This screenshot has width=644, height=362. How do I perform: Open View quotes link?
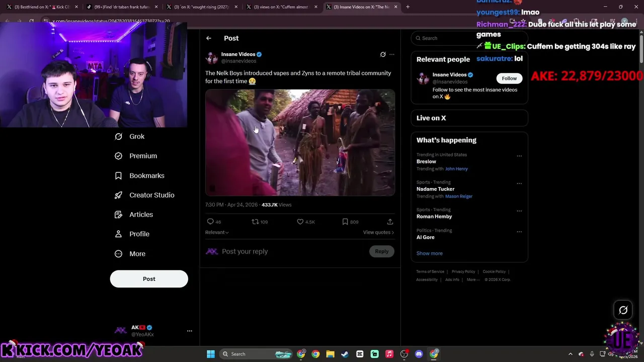click(378, 232)
